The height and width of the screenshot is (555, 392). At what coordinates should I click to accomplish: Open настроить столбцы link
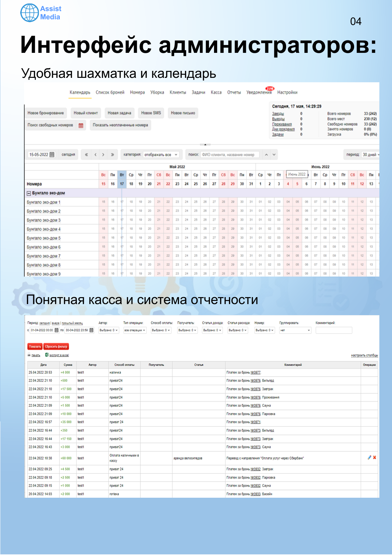coord(364,356)
